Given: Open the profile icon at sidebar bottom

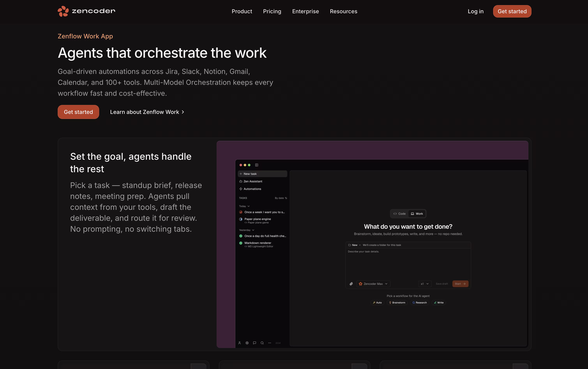Looking at the screenshot, I should pyautogui.click(x=239, y=343).
